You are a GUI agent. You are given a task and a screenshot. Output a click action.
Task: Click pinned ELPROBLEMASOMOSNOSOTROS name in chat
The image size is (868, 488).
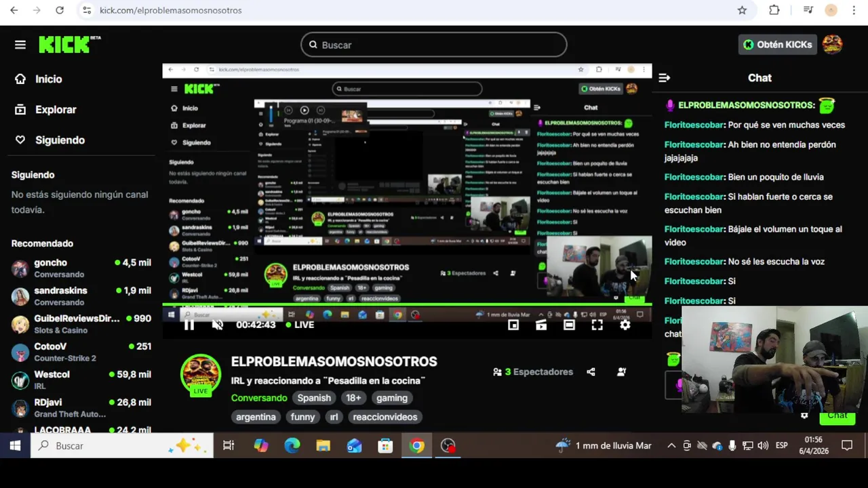pos(746,105)
